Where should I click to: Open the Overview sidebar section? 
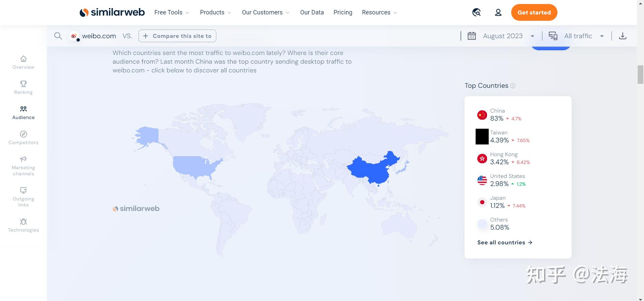coord(23,62)
